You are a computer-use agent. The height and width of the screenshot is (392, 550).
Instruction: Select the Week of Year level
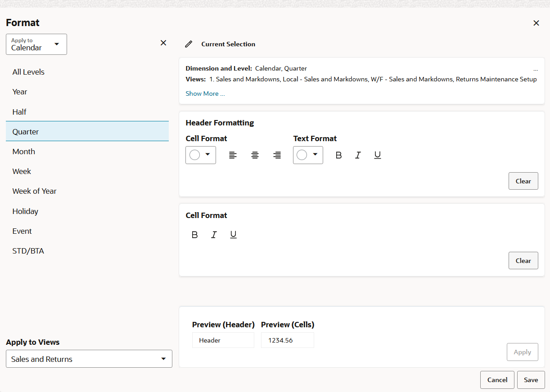coord(87,191)
